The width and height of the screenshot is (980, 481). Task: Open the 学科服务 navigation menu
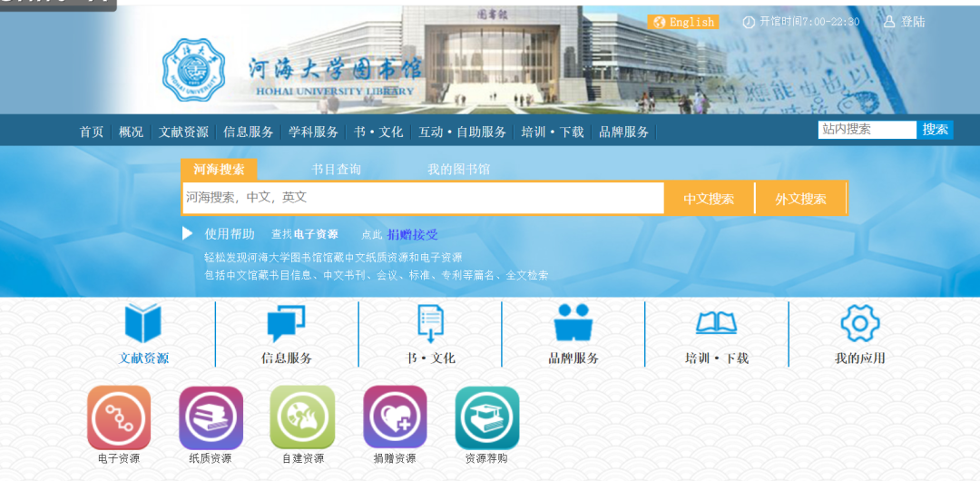pyautogui.click(x=313, y=132)
